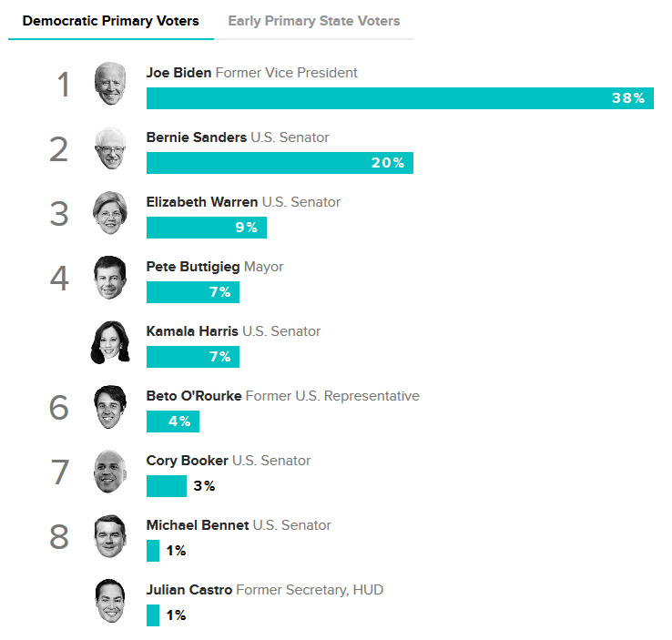Screen dimensions: 672x640
Task: Click the Bernie Sanders name label
Action: pos(197,137)
